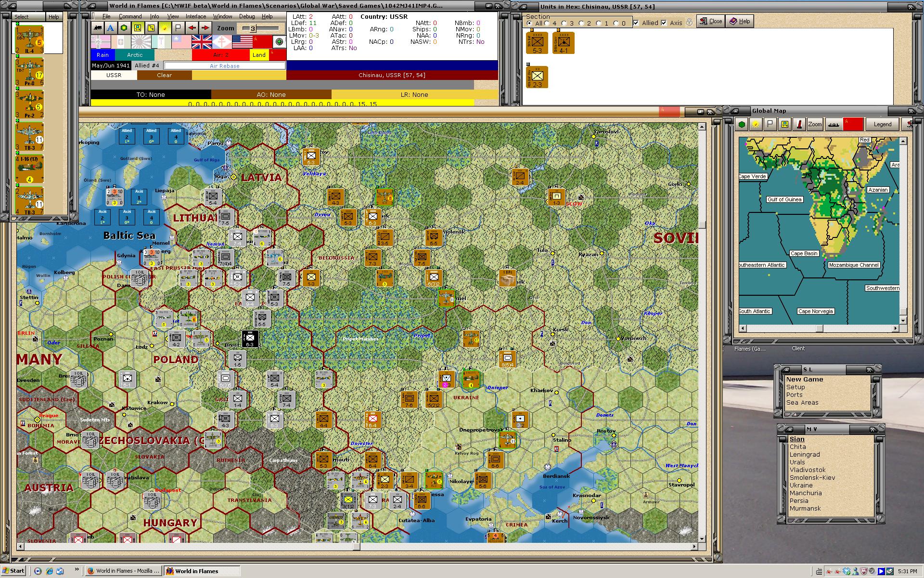
Task: Click the Select button above unit list
Action: (x=28, y=16)
